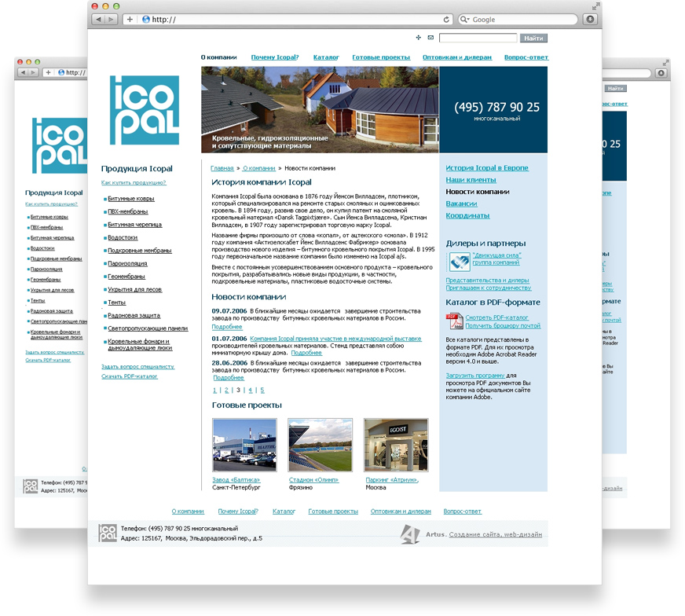Open "Вопрос-ответ" in the top navigation
Image resolution: width=685 pixels, height=616 pixels.
[x=526, y=57]
